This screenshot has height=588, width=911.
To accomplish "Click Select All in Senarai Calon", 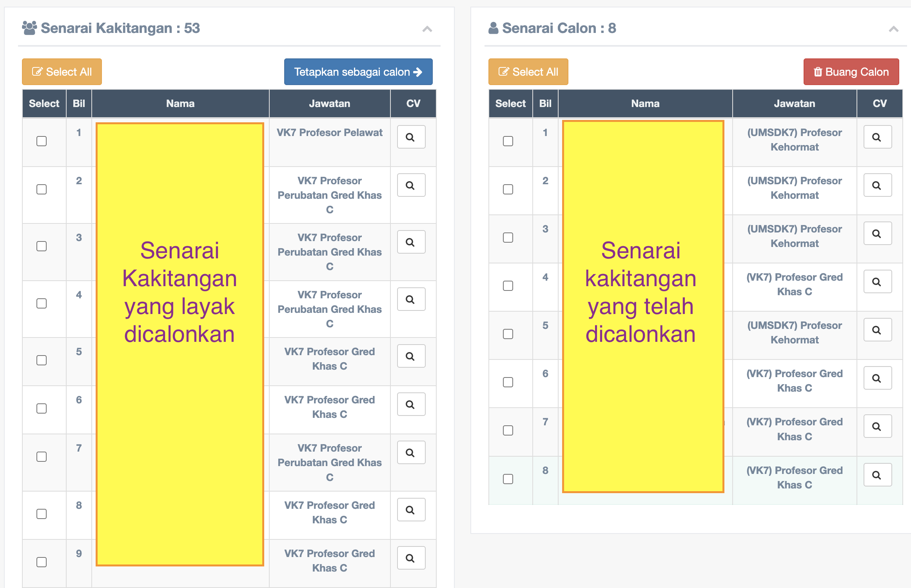I will [x=528, y=72].
